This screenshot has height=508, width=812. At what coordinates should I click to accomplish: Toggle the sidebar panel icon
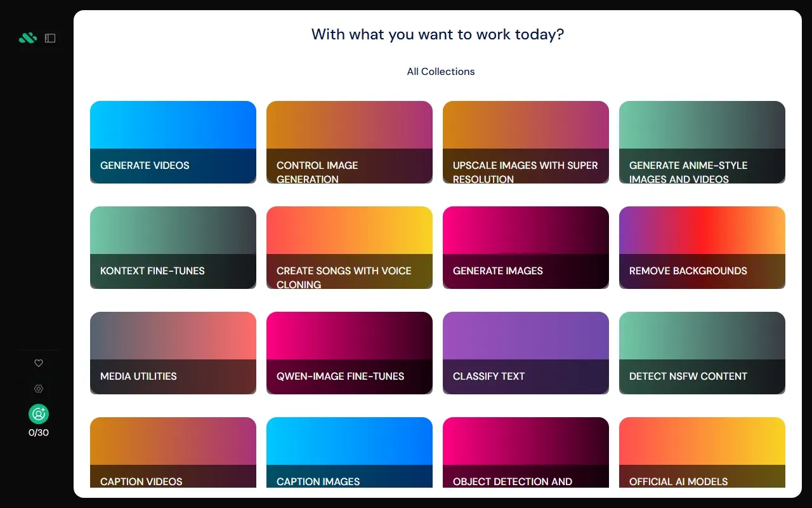(50, 38)
